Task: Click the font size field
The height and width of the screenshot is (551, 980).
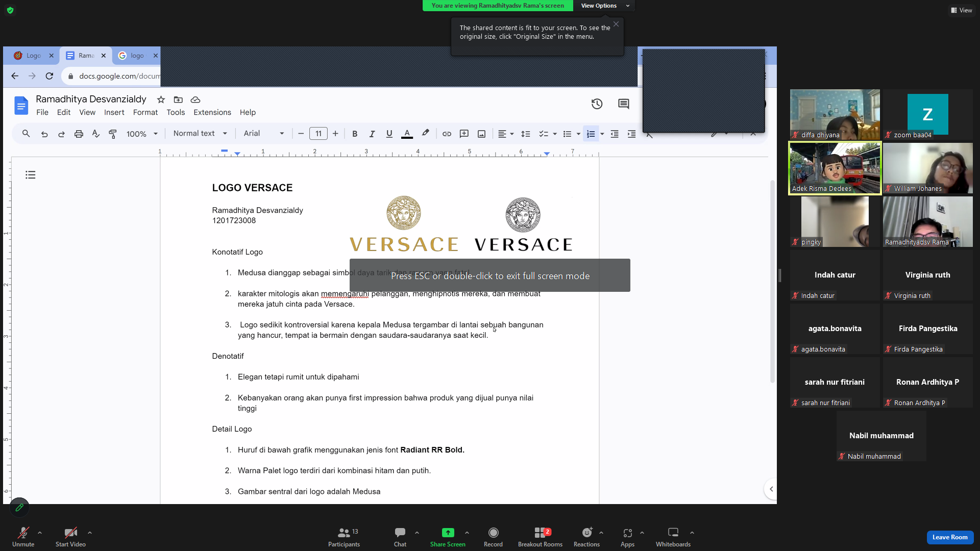Action: coord(318,134)
